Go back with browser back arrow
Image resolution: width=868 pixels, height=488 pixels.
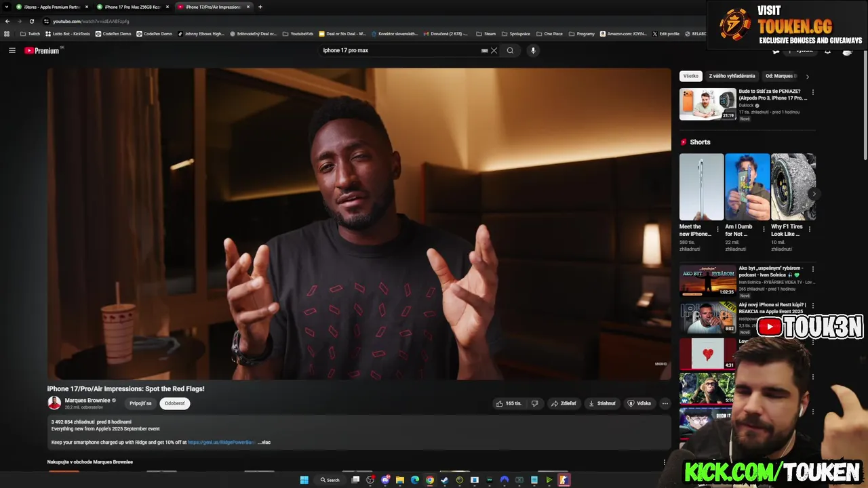tap(7, 21)
